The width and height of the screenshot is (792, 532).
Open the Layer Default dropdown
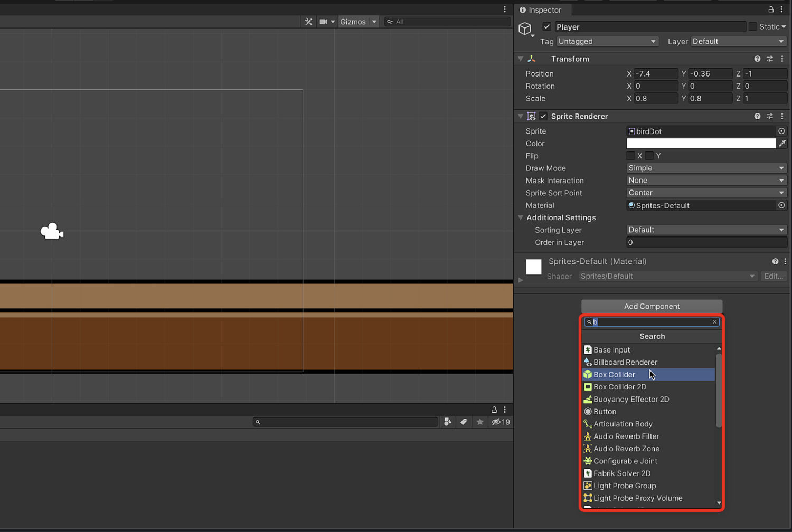point(739,41)
